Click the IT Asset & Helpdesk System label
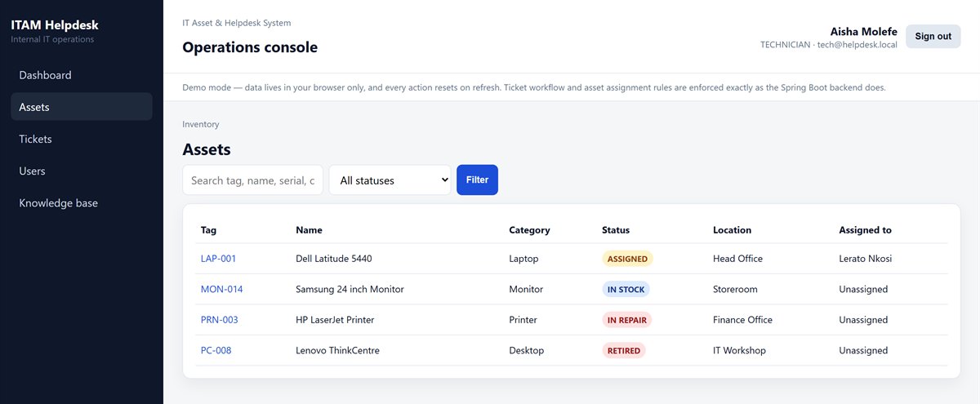Viewport: 980px width, 404px height. click(x=236, y=23)
